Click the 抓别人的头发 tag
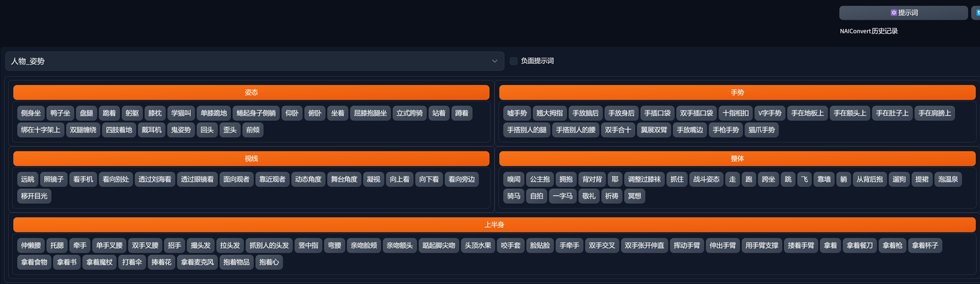980x284 pixels. click(269, 246)
